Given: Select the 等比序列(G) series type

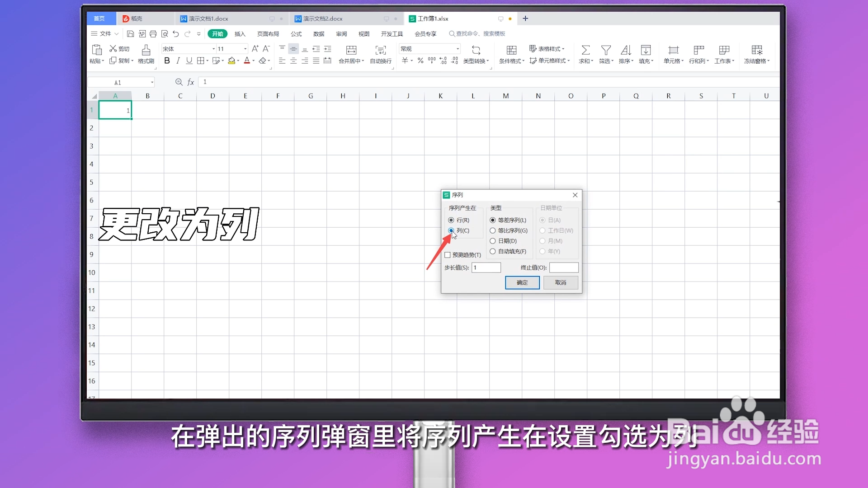Looking at the screenshot, I should tap(493, 230).
